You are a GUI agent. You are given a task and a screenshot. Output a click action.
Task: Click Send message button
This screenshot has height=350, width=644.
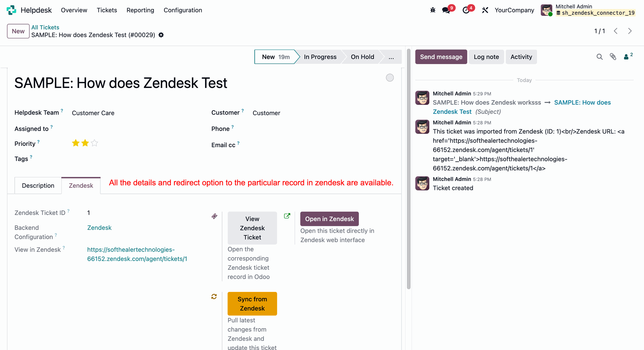(x=441, y=57)
